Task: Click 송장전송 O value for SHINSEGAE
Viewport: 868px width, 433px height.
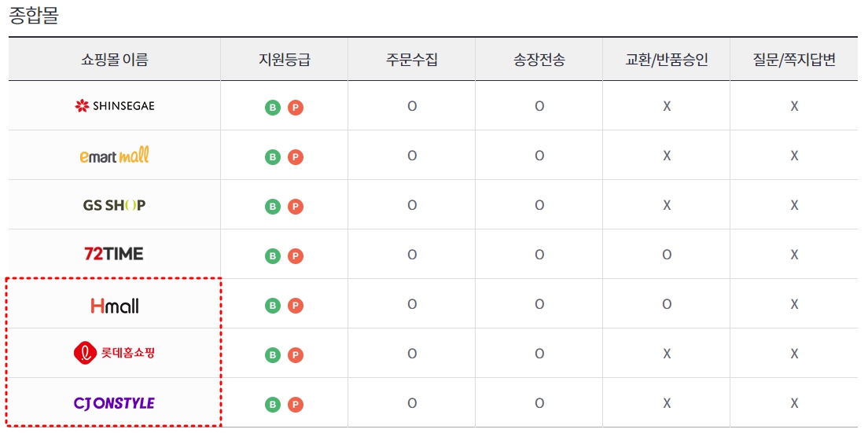Action: [x=539, y=106]
